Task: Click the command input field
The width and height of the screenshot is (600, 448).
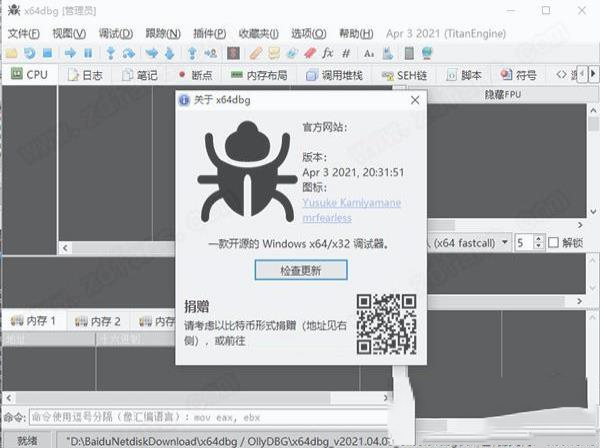Action: tap(210, 417)
